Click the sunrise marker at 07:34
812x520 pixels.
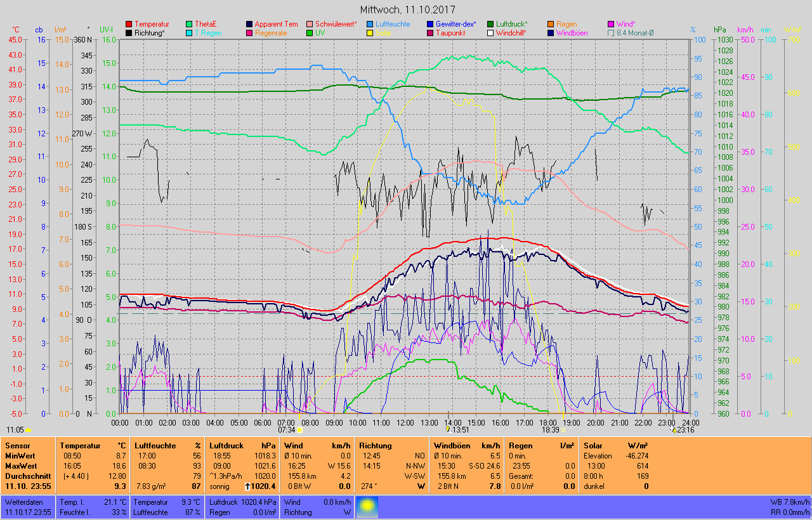(x=300, y=430)
